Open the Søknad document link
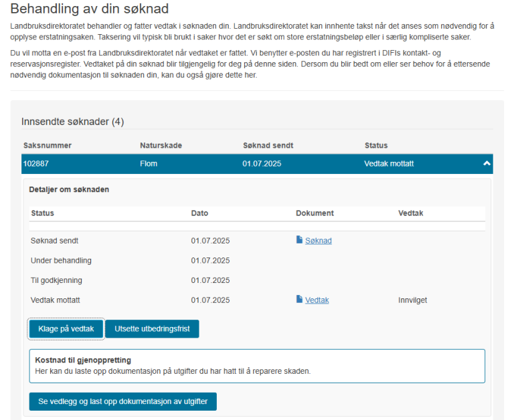This screenshot has width=514, height=420. pos(318,241)
